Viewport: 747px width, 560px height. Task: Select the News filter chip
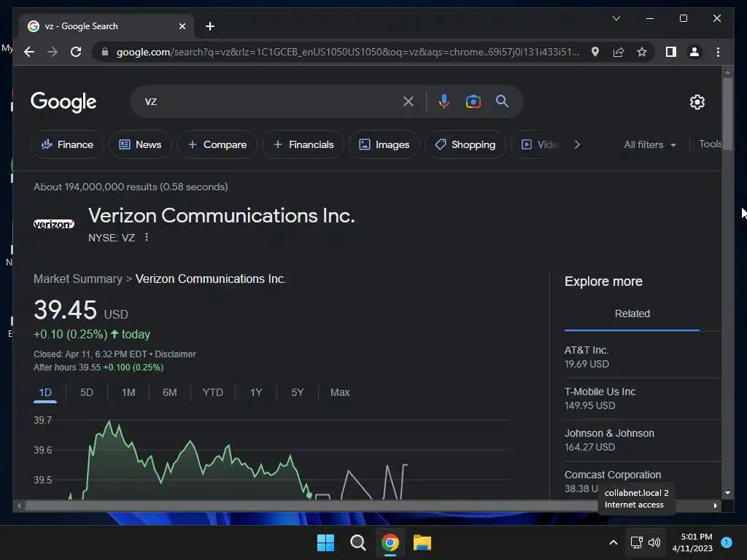coord(140,144)
